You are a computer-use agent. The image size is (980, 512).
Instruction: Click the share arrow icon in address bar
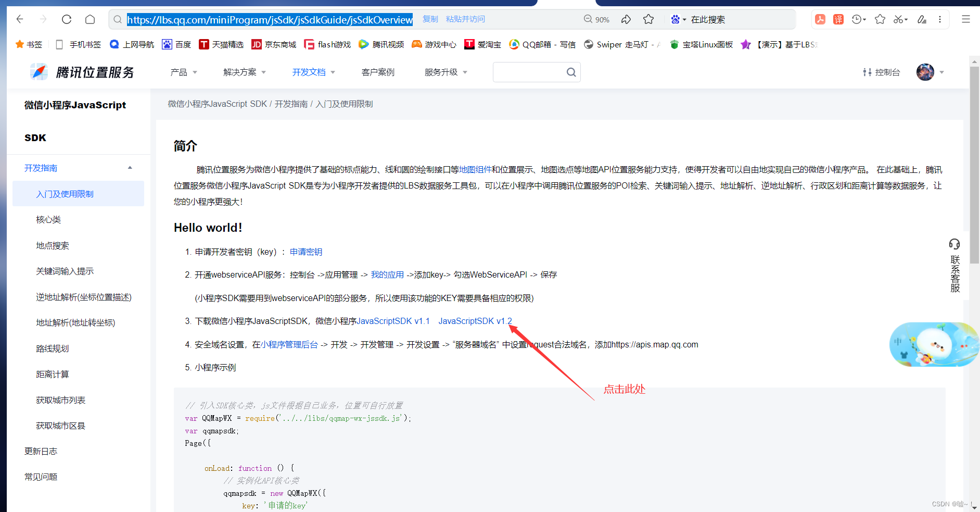pyautogui.click(x=626, y=19)
